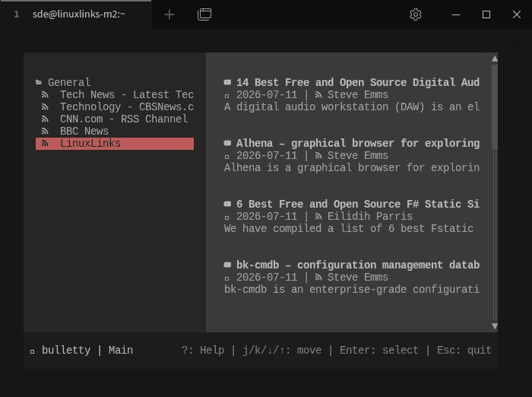Open article Alhena – graphical browser for exploring
532x397 pixels.
(358, 143)
